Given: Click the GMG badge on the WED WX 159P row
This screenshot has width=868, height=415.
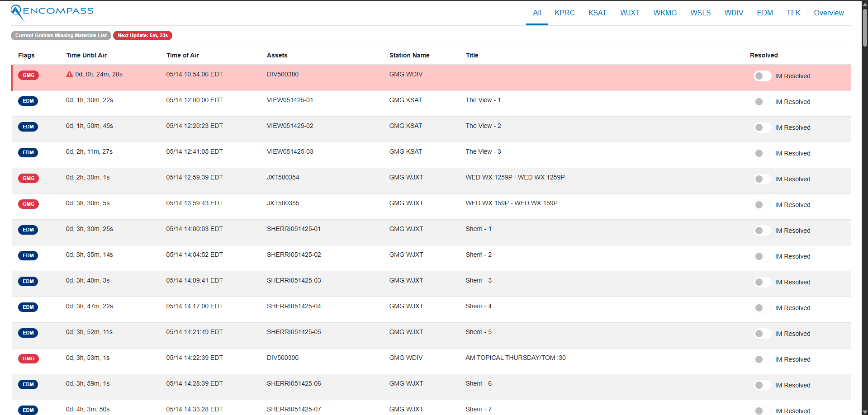Looking at the screenshot, I should [28, 204].
